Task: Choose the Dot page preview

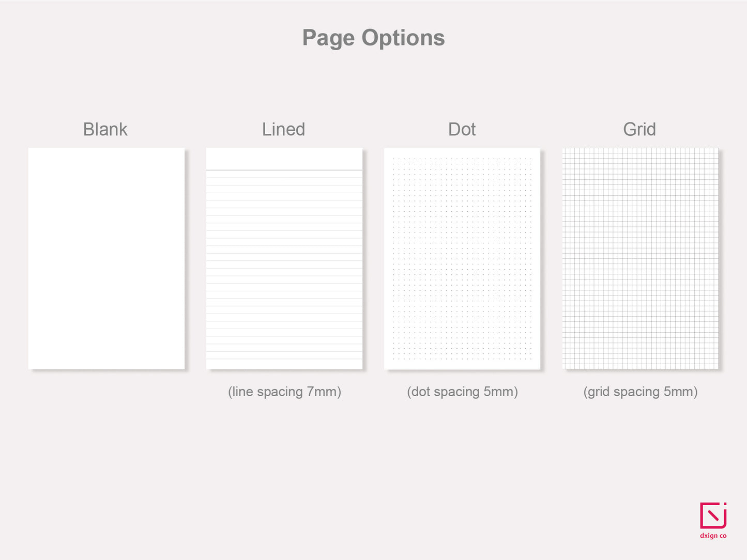Action: pos(462,258)
